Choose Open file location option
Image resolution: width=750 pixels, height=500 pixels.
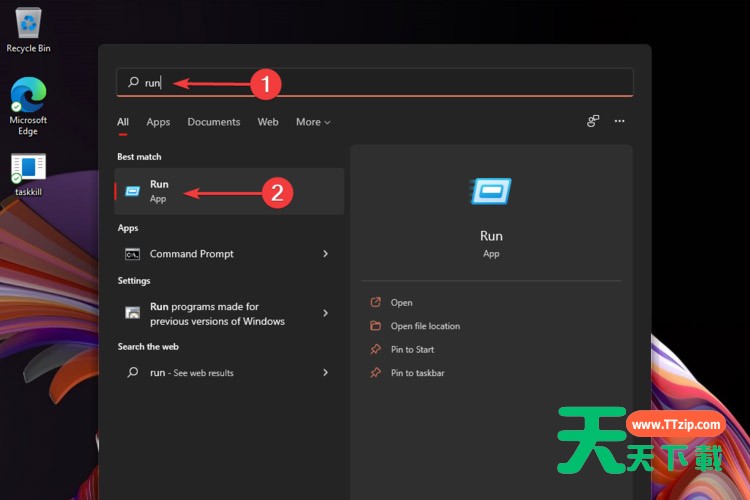[x=425, y=326]
